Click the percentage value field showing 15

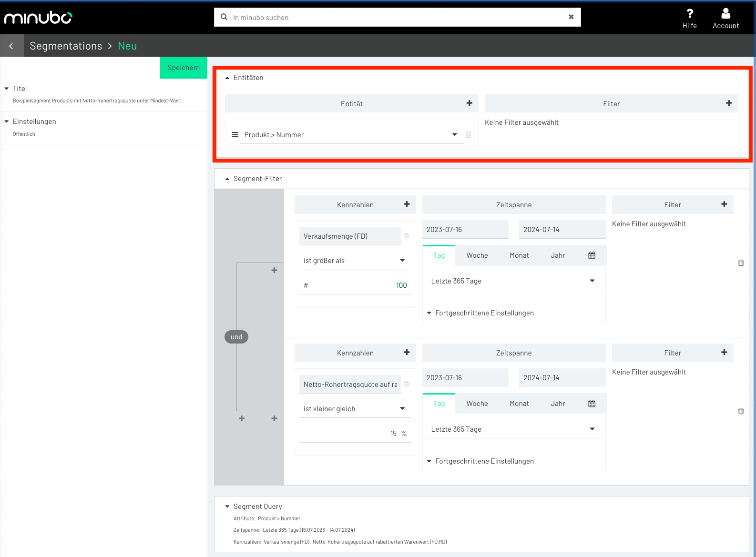click(x=355, y=433)
